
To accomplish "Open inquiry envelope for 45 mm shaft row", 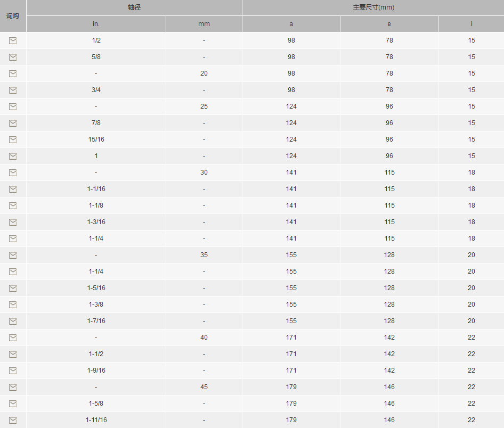I will pyautogui.click(x=13, y=387).
